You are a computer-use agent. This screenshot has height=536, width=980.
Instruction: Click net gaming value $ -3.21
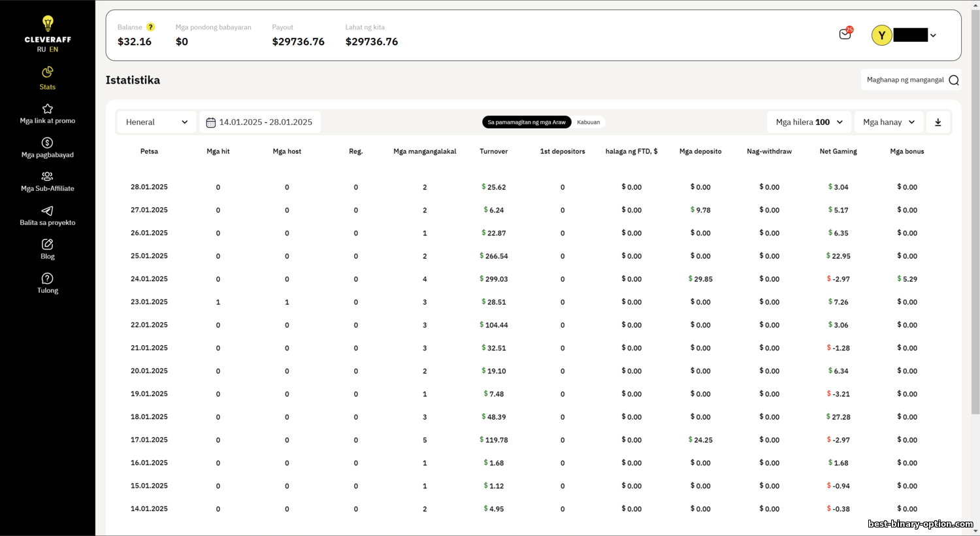838,394
